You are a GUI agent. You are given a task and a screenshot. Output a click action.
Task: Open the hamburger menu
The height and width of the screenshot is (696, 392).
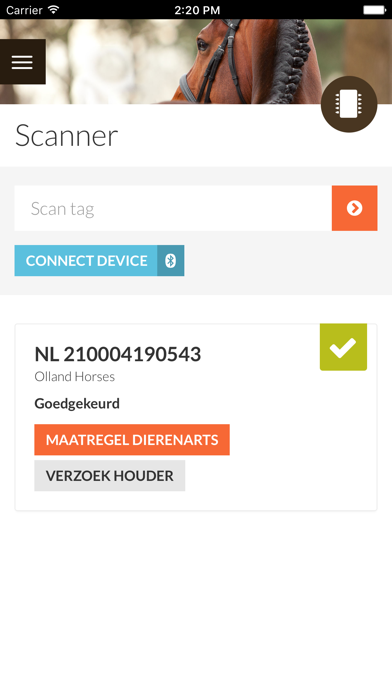tap(23, 62)
